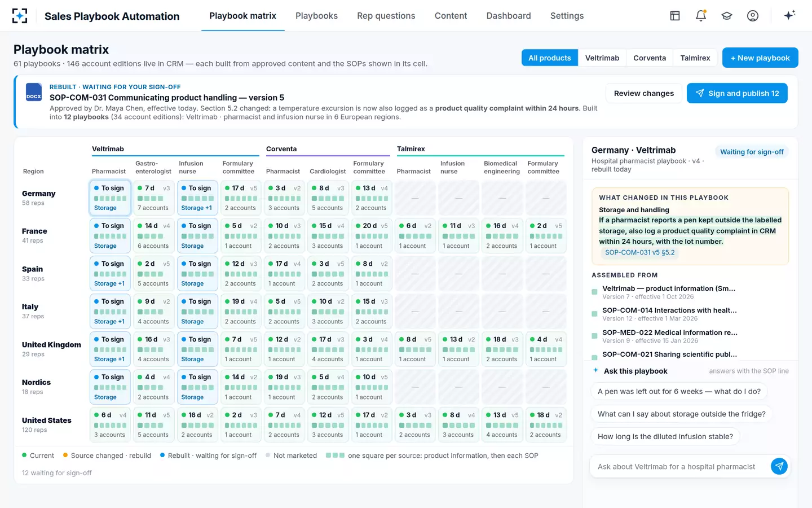Open United Kingdom Talmirex Formulary 4 d cell
Image resolution: width=812 pixels, height=508 pixels.
pos(546,349)
